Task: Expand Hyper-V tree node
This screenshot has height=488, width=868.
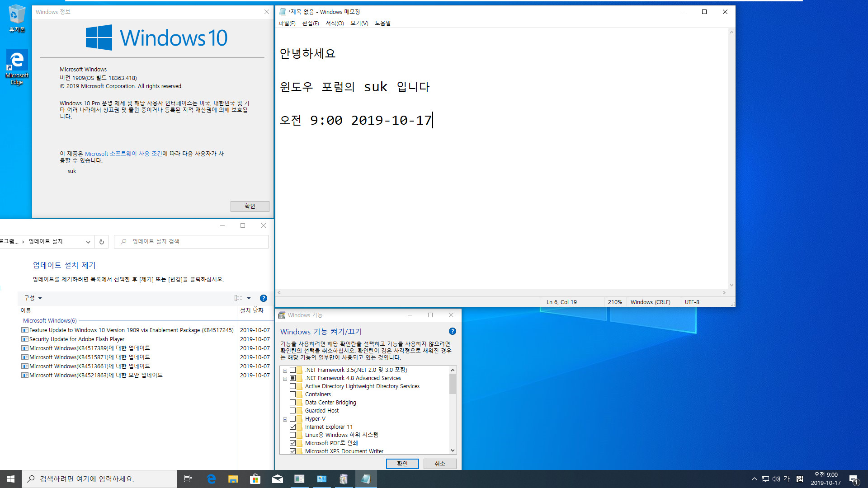Action: (285, 419)
